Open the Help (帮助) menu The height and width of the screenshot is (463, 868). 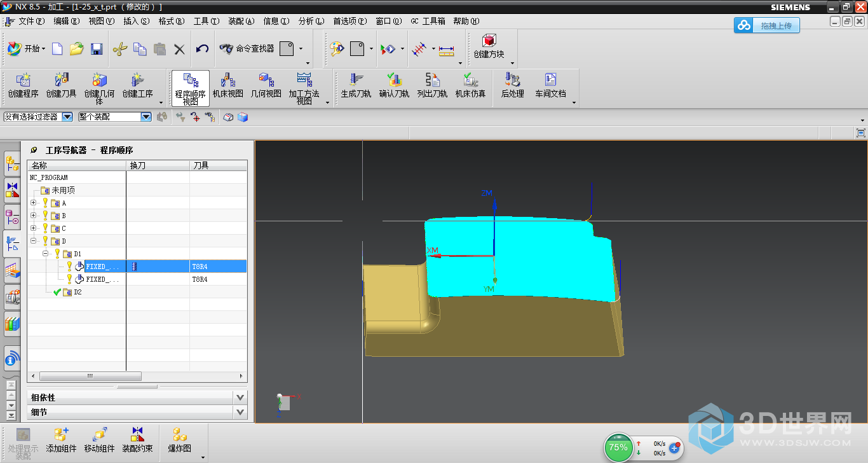pos(465,21)
